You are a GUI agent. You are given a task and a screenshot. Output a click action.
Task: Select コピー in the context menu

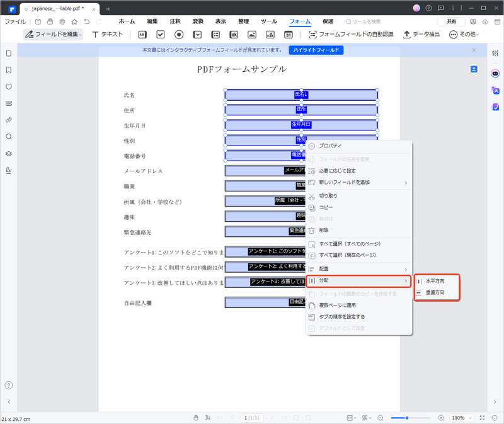358,207
